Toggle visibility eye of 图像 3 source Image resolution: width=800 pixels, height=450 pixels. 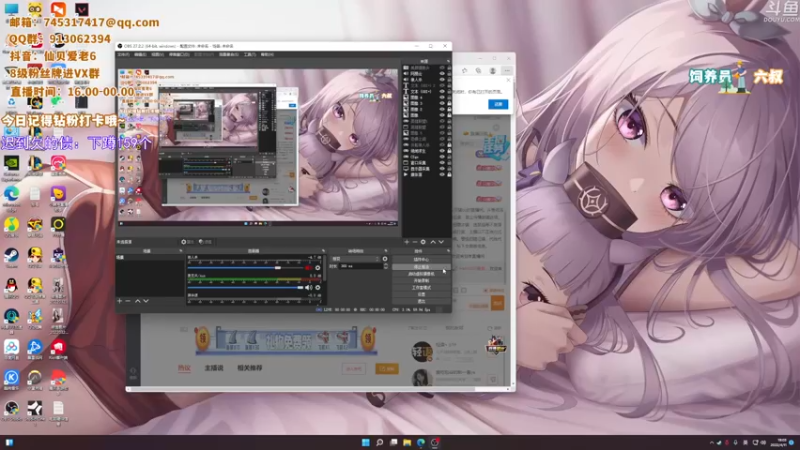click(442, 104)
